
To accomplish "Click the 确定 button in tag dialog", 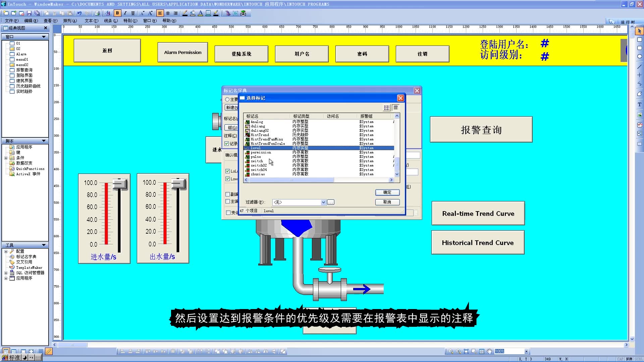I will (x=387, y=192).
